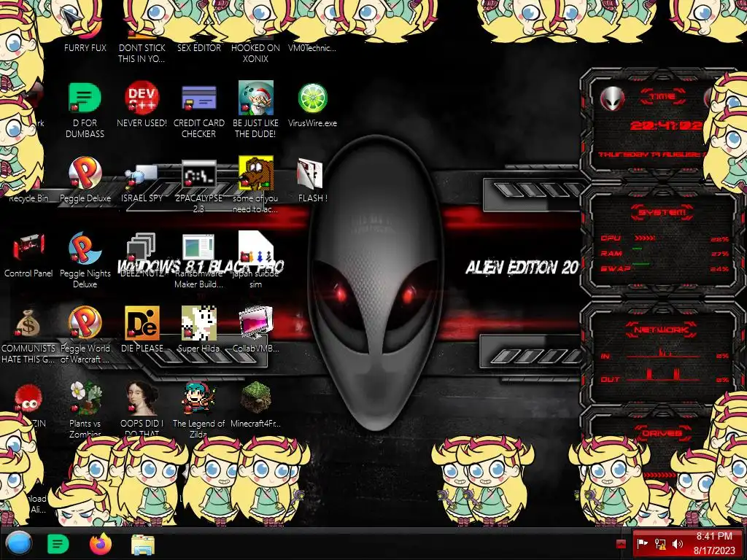This screenshot has width=747, height=560.
Task: Open the D FOR DUMBASS desktop icon
Action: coord(85,98)
